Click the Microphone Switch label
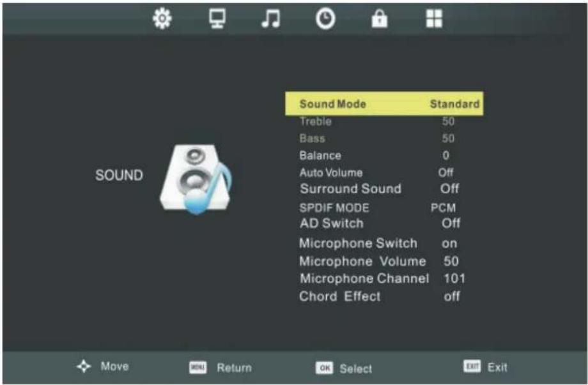This screenshot has width=588, height=385. click(x=358, y=243)
